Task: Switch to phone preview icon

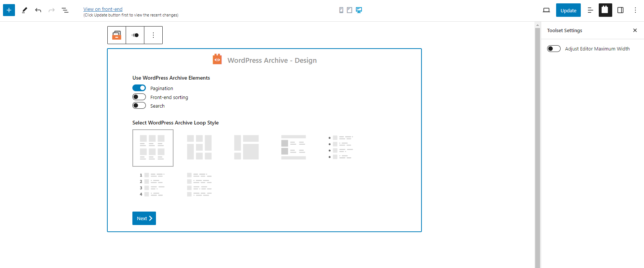Action: (x=341, y=10)
